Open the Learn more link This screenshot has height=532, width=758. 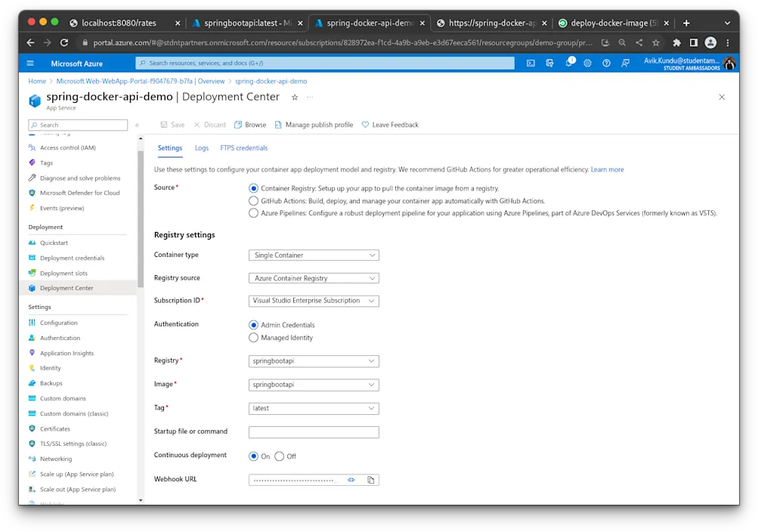pyautogui.click(x=606, y=170)
